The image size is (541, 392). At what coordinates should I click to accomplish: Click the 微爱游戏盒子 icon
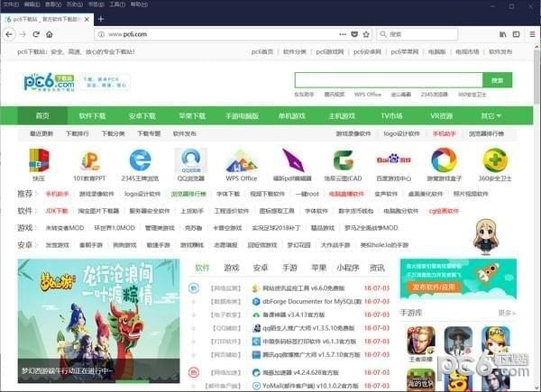click(x=444, y=160)
